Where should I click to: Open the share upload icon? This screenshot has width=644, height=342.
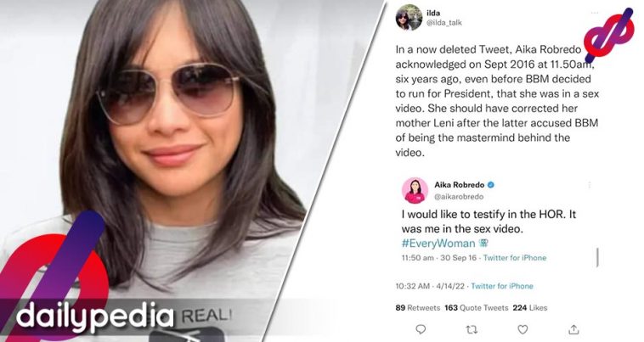[573, 329]
